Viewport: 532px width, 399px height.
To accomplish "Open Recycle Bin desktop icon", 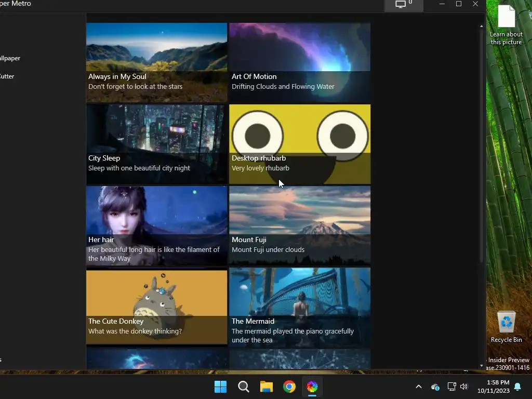I will [x=506, y=327].
